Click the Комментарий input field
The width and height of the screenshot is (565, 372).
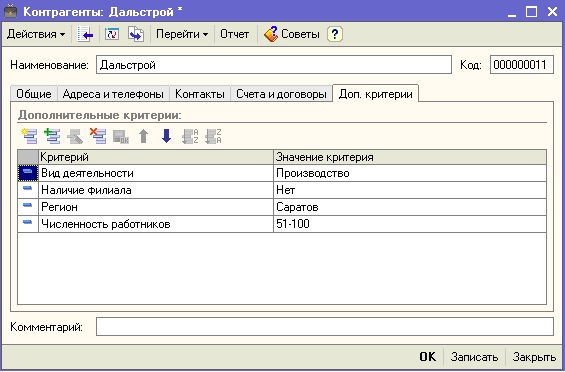(325, 327)
